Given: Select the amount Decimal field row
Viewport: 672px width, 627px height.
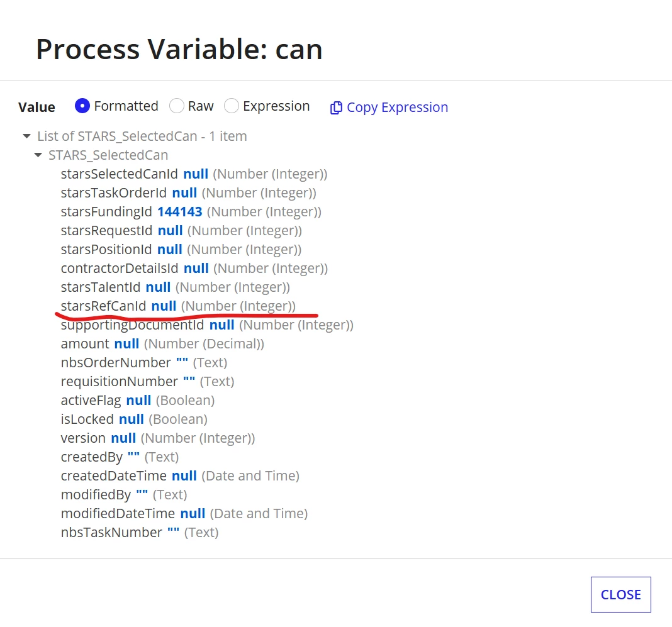Looking at the screenshot, I should (162, 343).
